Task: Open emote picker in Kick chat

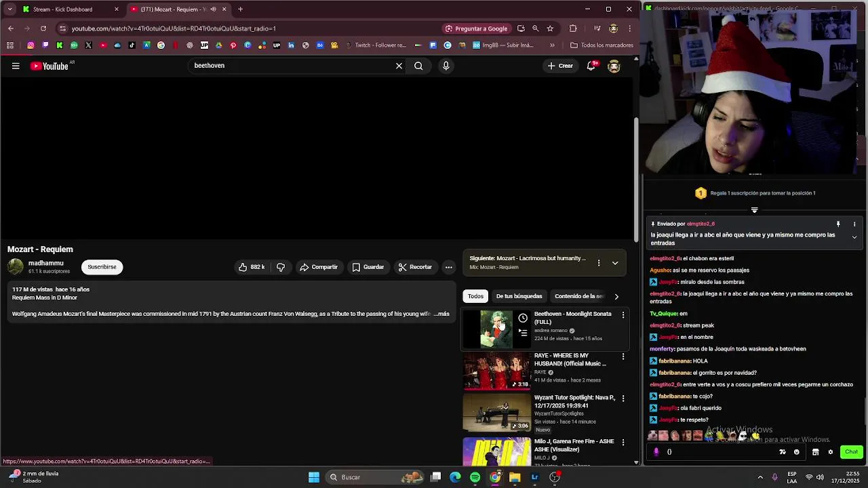Action: click(797, 452)
